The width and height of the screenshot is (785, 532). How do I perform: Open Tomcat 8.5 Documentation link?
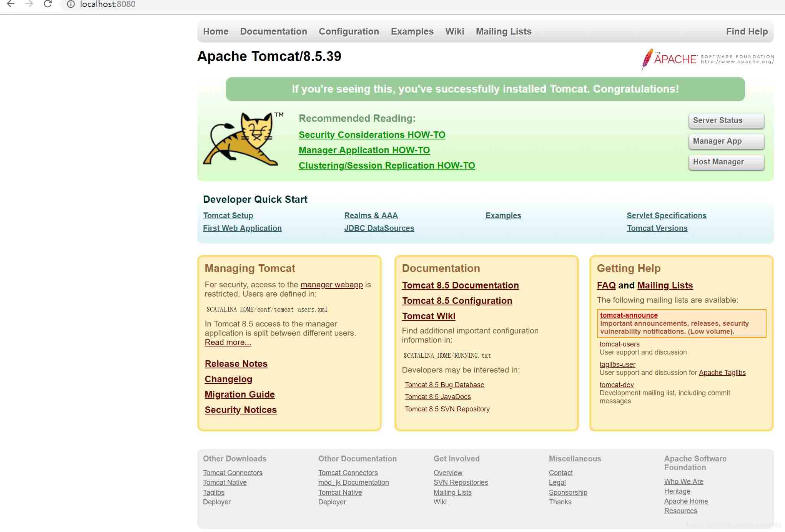(460, 285)
